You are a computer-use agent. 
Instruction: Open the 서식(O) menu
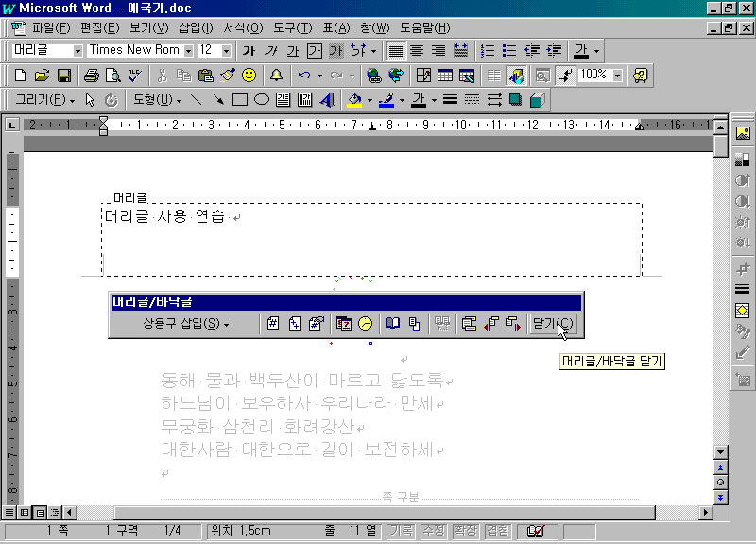[x=243, y=28]
